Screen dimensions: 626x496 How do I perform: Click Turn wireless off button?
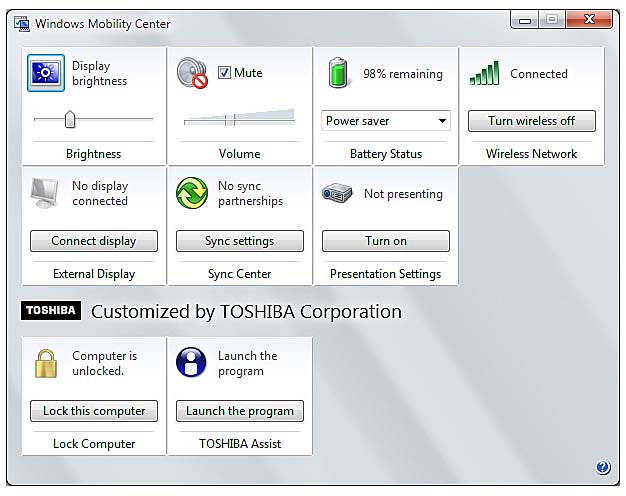[x=532, y=121]
